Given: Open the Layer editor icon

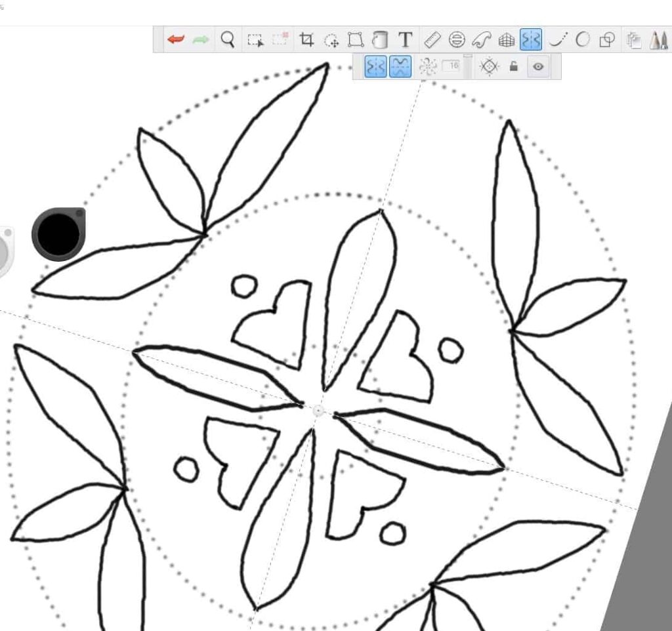Looking at the screenshot, I should tap(634, 40).
